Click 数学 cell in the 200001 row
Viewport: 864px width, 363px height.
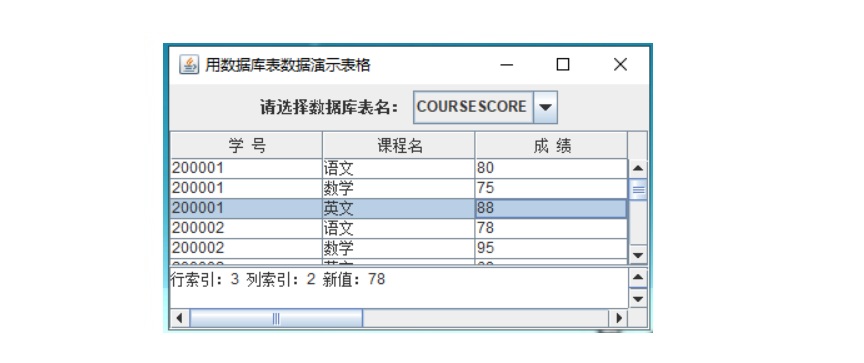399,189
